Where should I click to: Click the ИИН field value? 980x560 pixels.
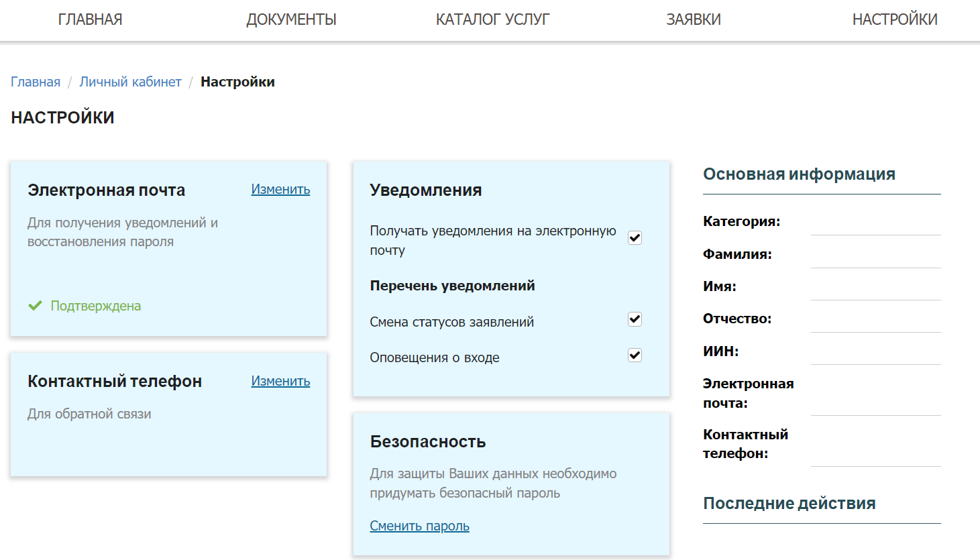tap(875, 351)
